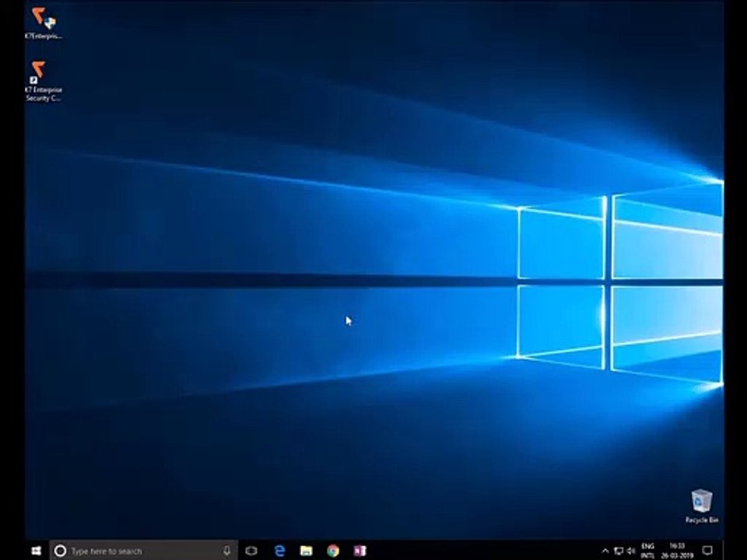Click the Show Desktop strip
Image resolution: width=747 pixels, height=560 pixels.
coord(723,551)
